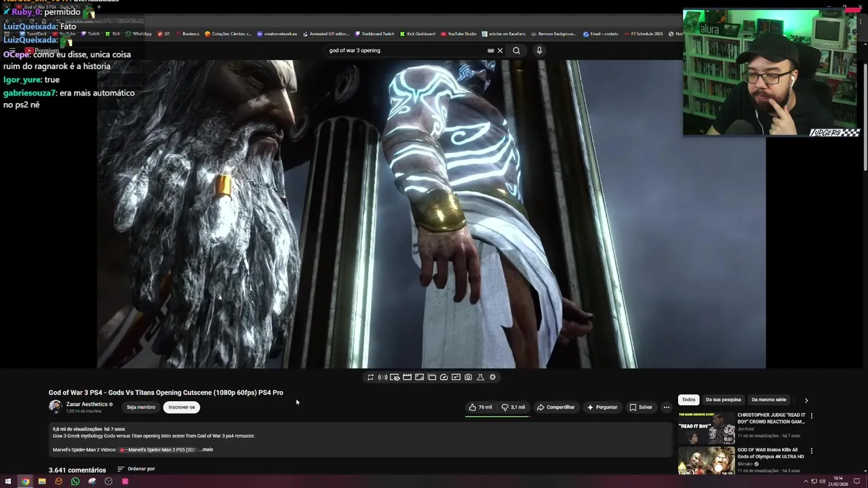Open the Zanar Aesthetics channel name link
This screenshot has width=868, height=488.
tap(87, 405)
